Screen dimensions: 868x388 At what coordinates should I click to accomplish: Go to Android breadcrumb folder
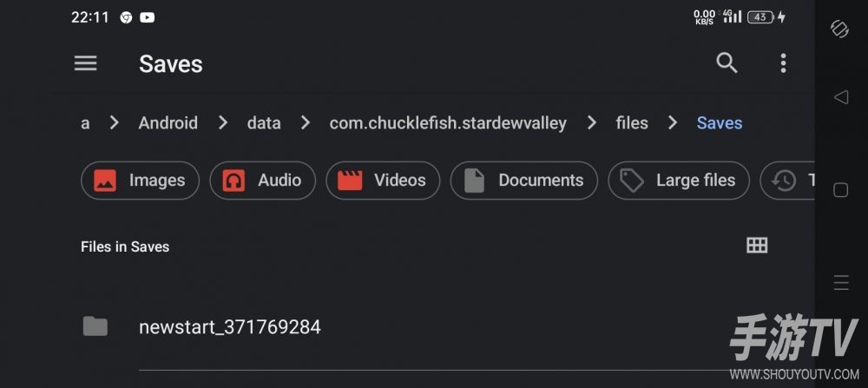pos(168,123)
